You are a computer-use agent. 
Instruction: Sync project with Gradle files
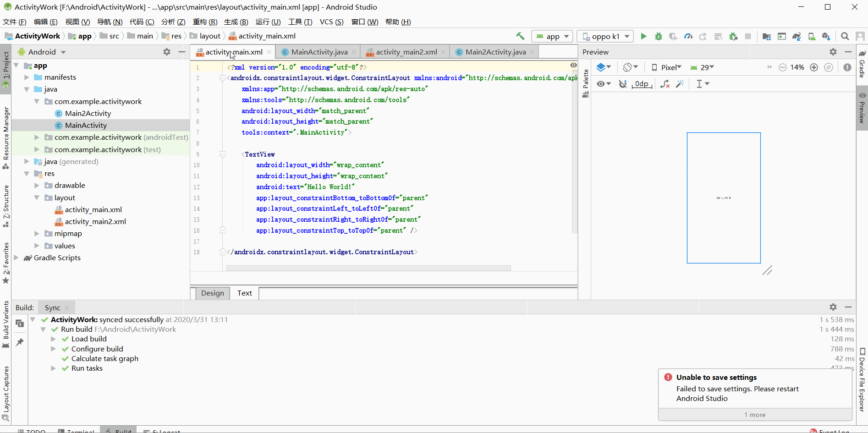797,36
